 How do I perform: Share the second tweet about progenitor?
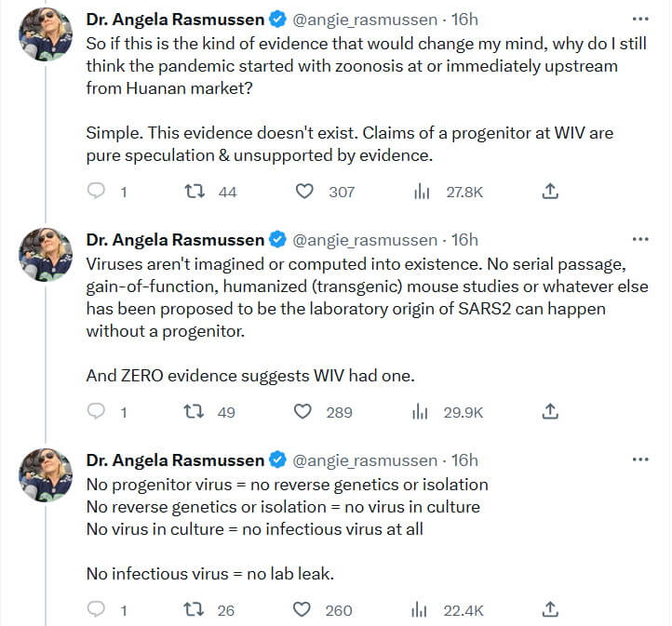coord(550,410)
